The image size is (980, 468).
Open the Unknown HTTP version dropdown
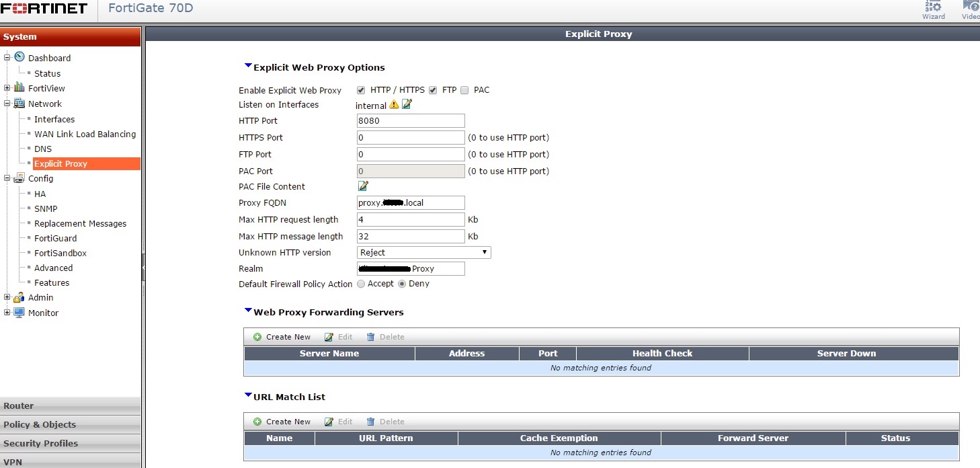click(x=424, y=252)
